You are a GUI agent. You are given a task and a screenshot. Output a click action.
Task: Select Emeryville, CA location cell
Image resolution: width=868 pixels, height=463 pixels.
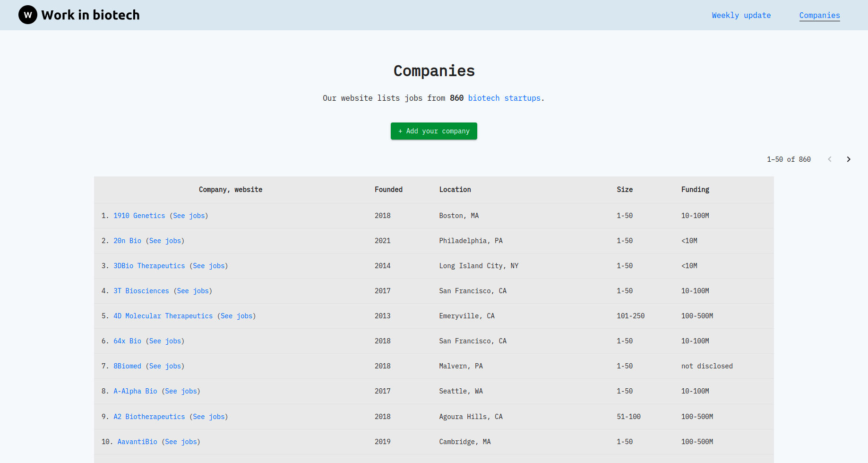tap(467, 316)
